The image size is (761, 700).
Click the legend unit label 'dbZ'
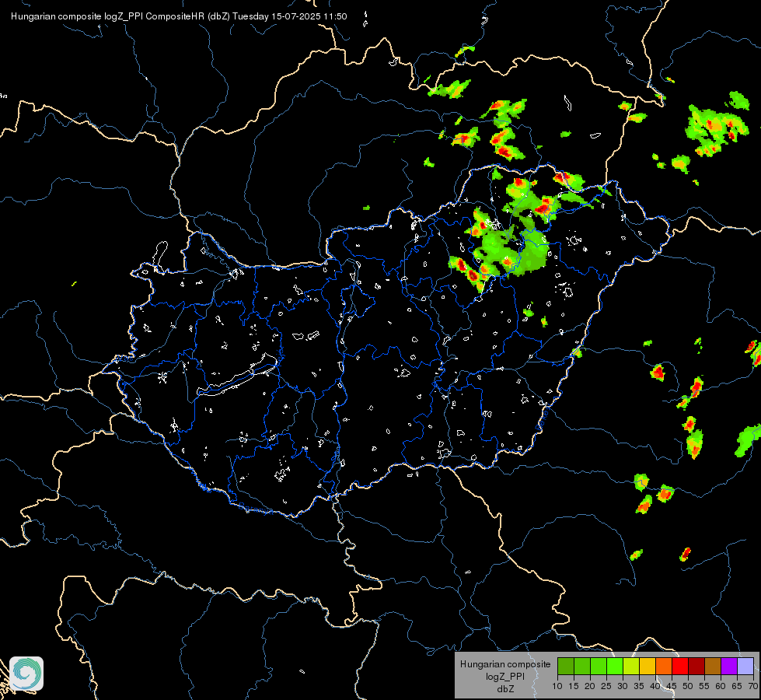coord(505,689)
